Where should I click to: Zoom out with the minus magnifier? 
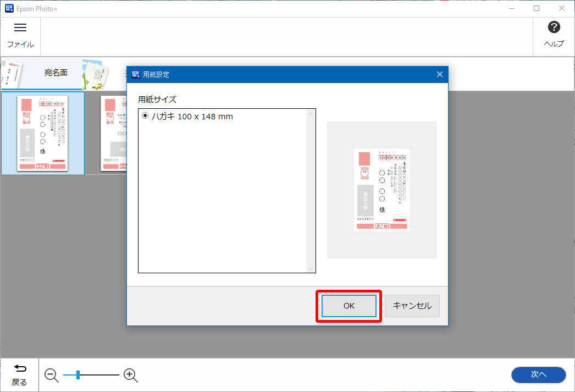point(52,376)
